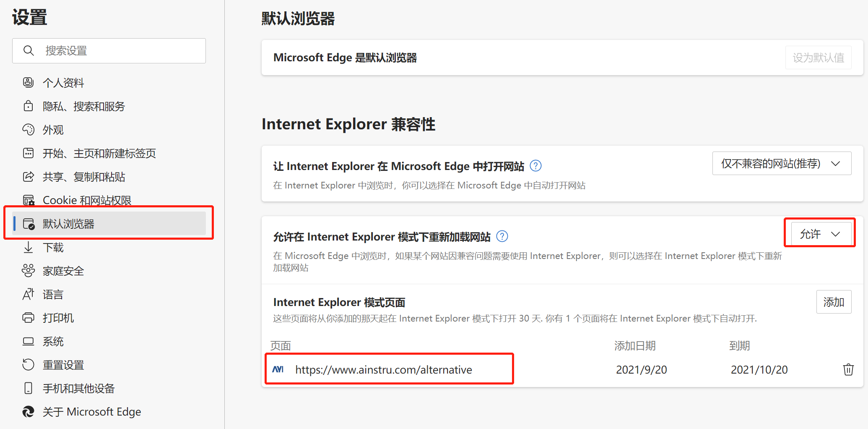868x429 pixels.
Task: Click the printer icon for 打印机
Action: [x=28, y=318]
